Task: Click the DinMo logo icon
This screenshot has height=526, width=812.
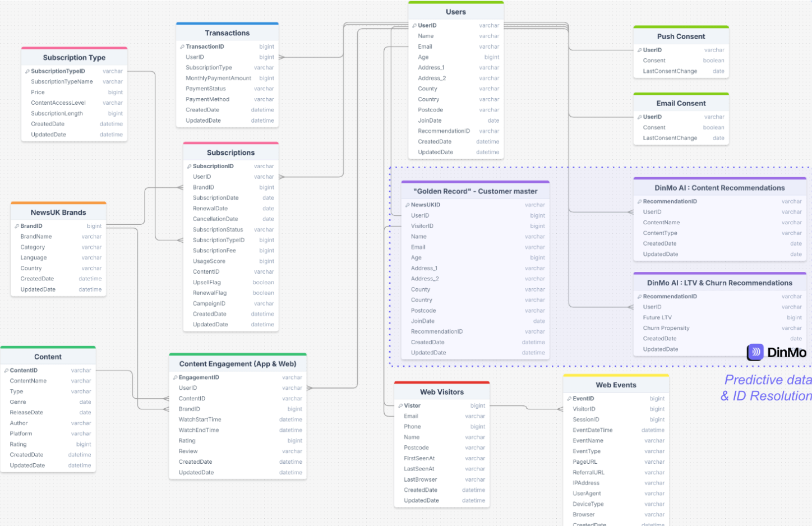Action: point(755,352)
